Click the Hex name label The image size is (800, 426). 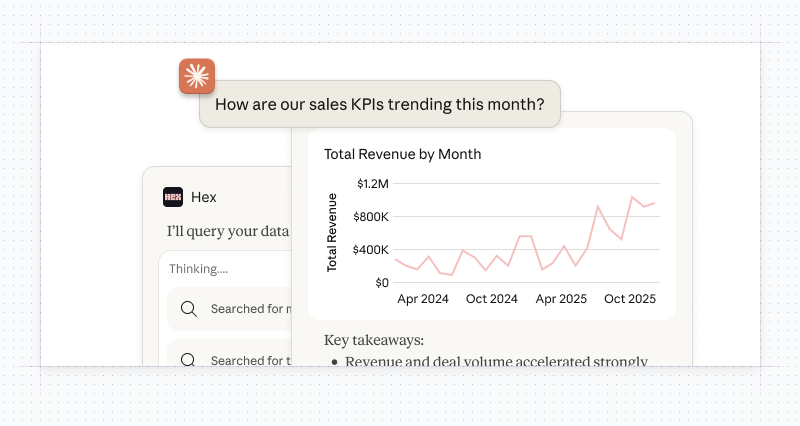click(203, 197)
